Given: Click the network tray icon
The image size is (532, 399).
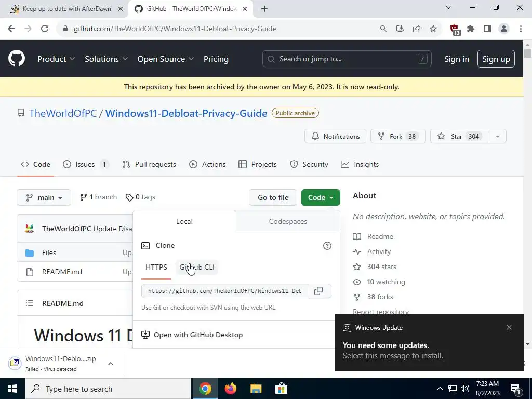Looking at the screenshot, I should pos(453,389).
